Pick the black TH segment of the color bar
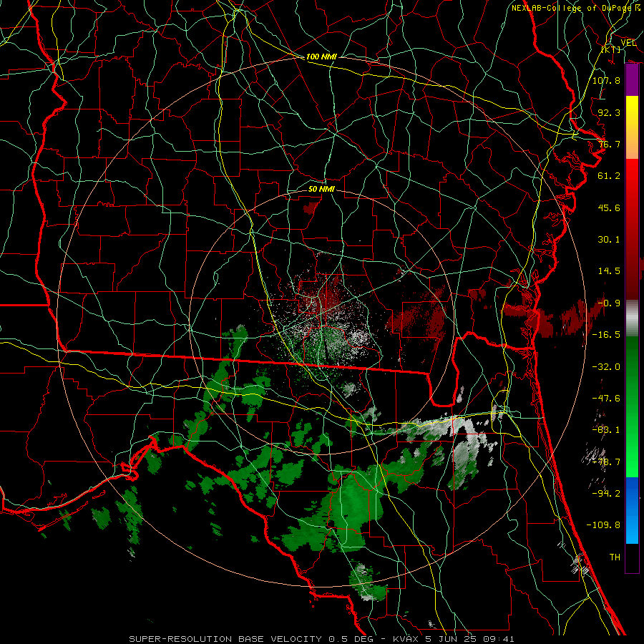 point(632,557)
